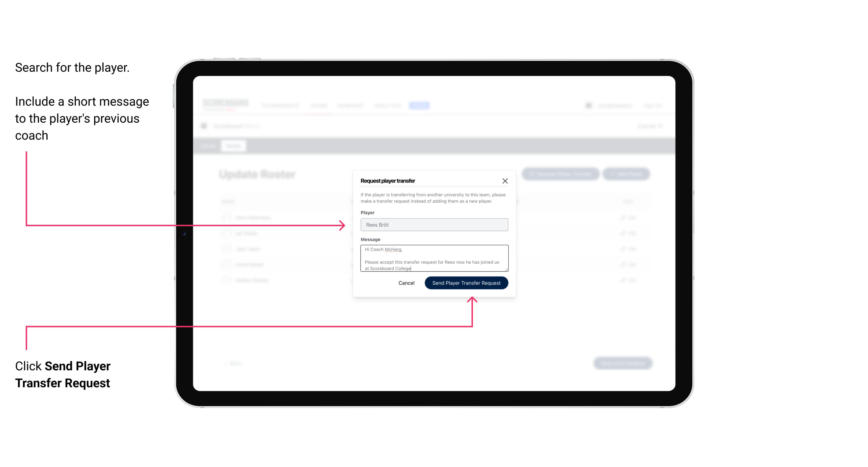Click the Player name input field
868x467 pixels.
(x=434, y=225)
